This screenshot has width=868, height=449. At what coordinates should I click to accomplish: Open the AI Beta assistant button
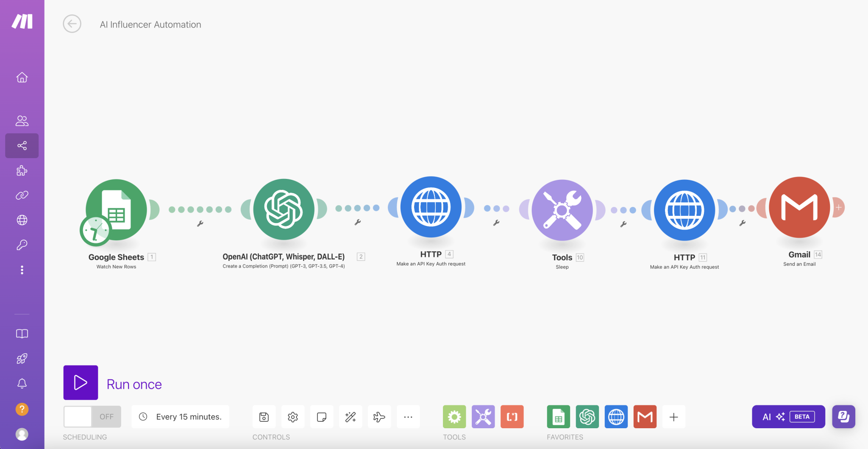[x=788, y=417]
